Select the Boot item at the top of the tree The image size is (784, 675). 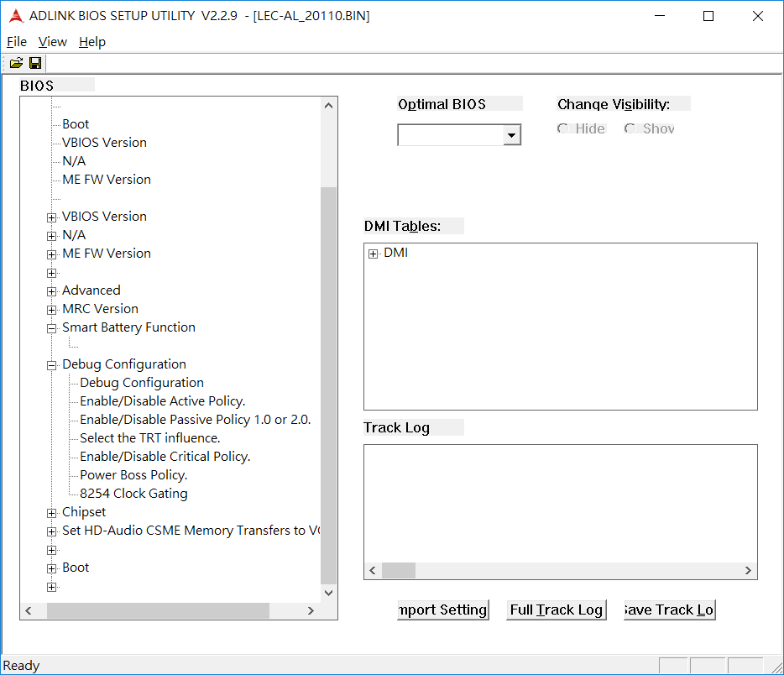76,124
